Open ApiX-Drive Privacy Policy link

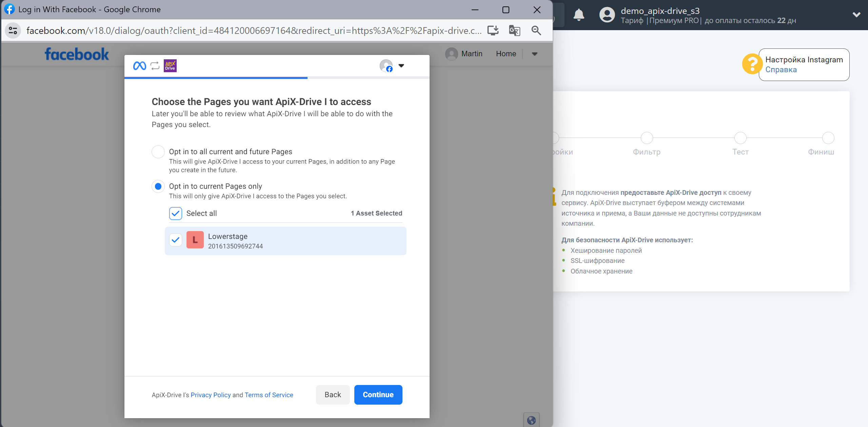pos(210,395)
